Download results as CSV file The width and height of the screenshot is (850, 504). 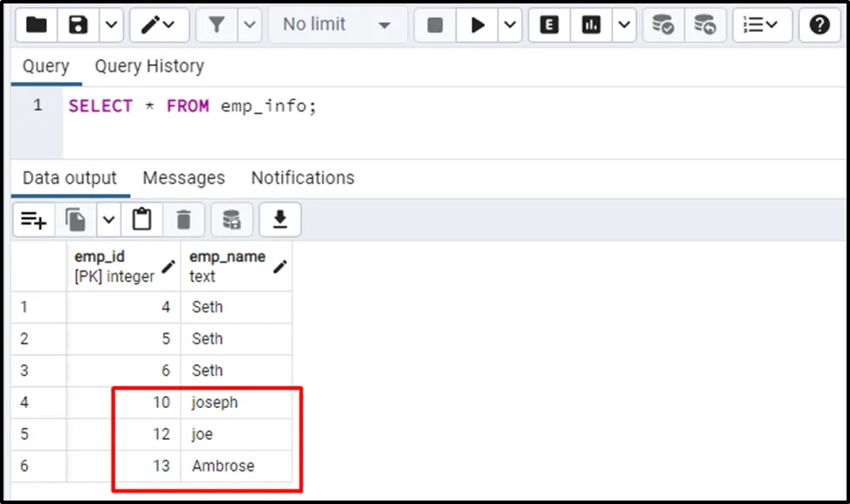tap(279, 220)
